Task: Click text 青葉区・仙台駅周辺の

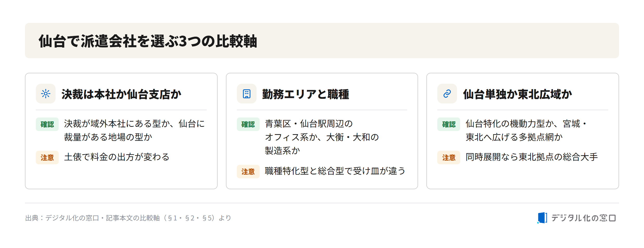Action: [x=309, y=124]
